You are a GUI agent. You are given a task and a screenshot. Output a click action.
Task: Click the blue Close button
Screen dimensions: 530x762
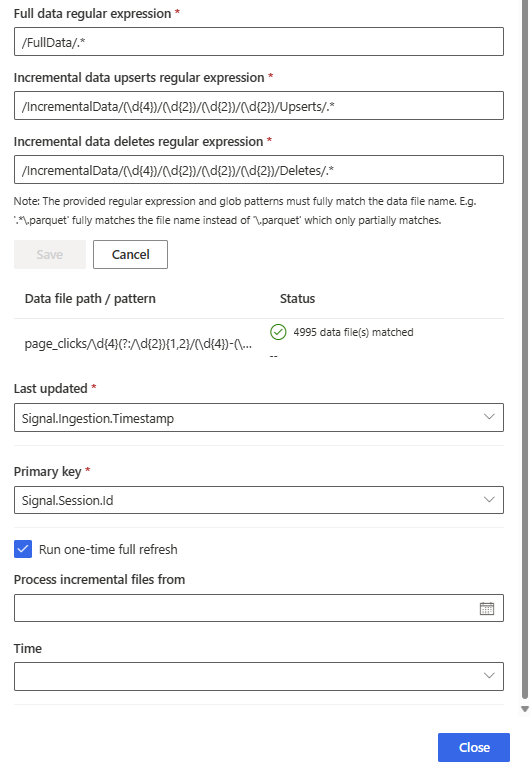coord(474,747)
